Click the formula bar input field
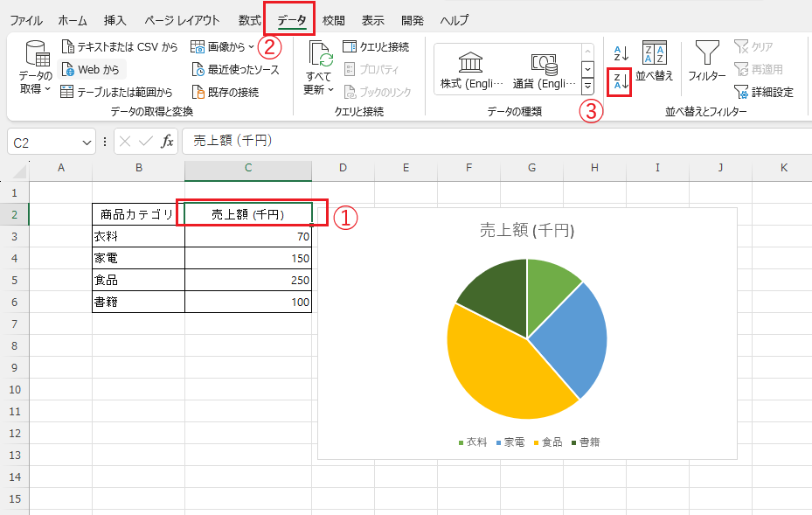Image resolution: width=812 pixels, height=515 pixels. tap(497, 141)
